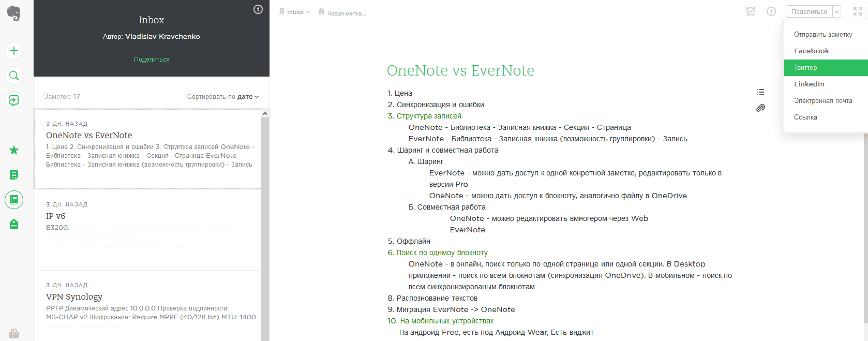The width and height of the screenshot is (868, 341).
Task: Select Facebook from share menu
Action: click(812, 51)
